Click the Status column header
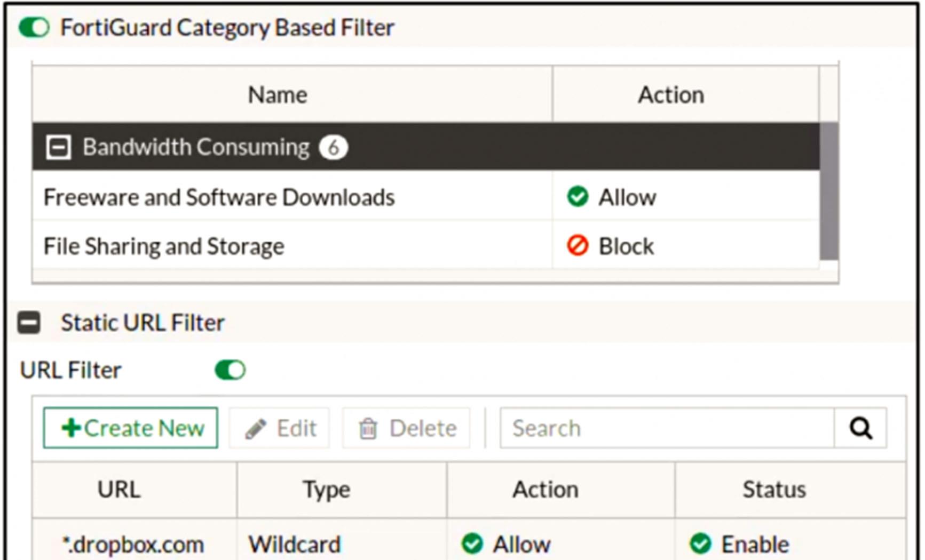The image size is (925, 560). [x=774, y=490]
